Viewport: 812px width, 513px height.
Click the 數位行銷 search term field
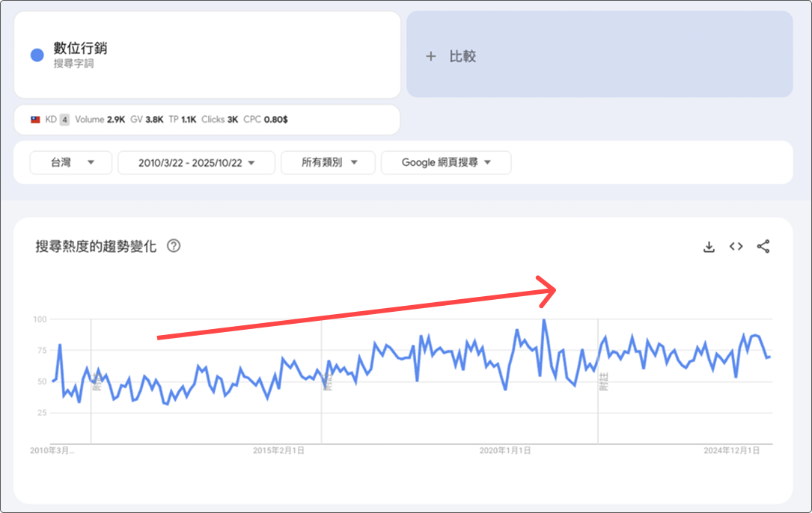[x=80, y=49]
